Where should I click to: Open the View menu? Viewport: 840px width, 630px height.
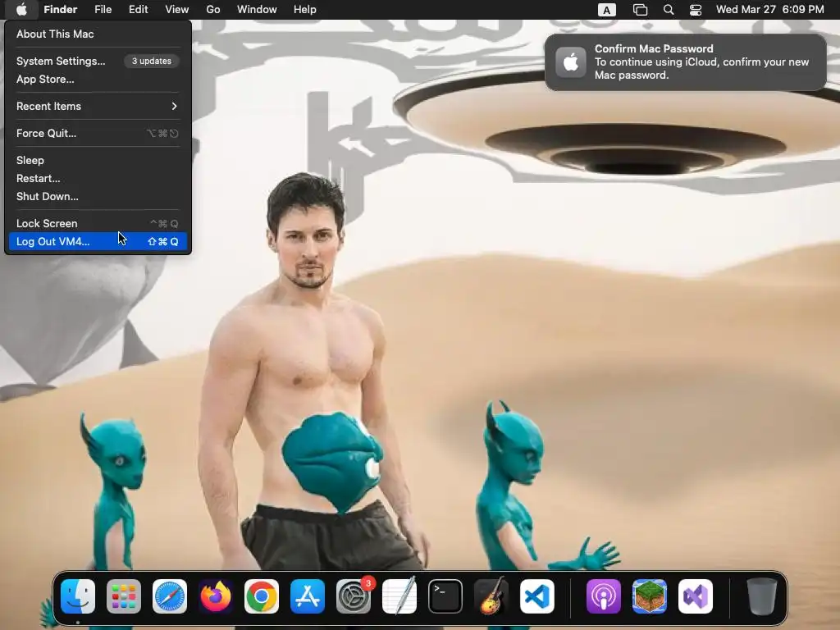click(177, 10)
